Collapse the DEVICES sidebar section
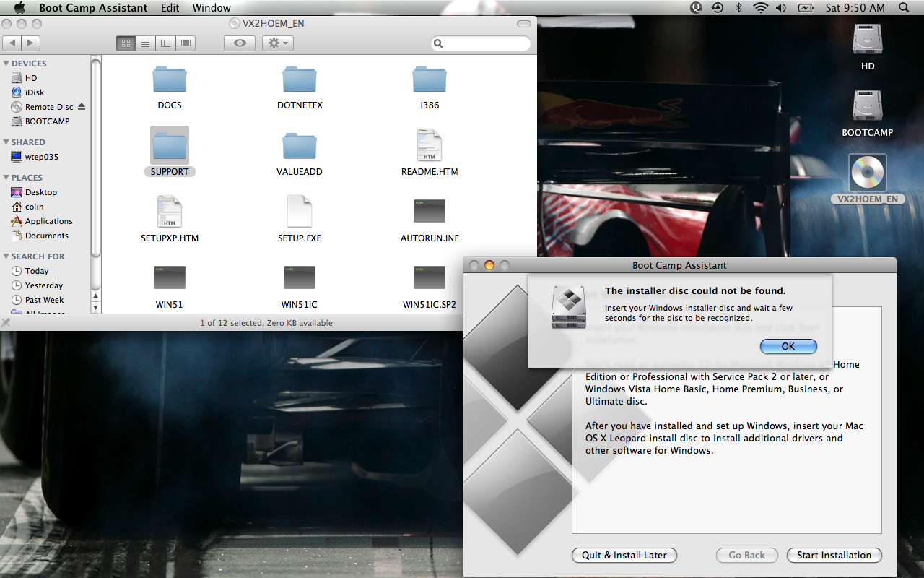This screenshot has height=578, width=924. pyautogui.click(x=6, y=64)
